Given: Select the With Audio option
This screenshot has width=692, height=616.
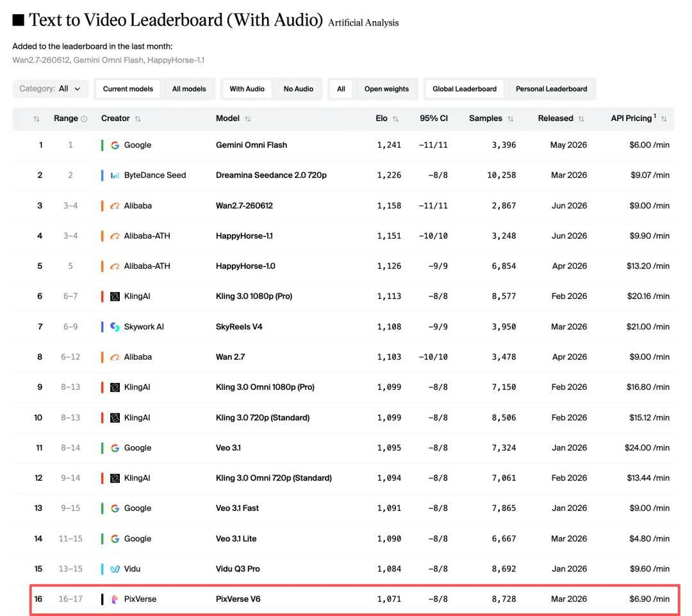Looking at the screenshot, I should [247, 89].
